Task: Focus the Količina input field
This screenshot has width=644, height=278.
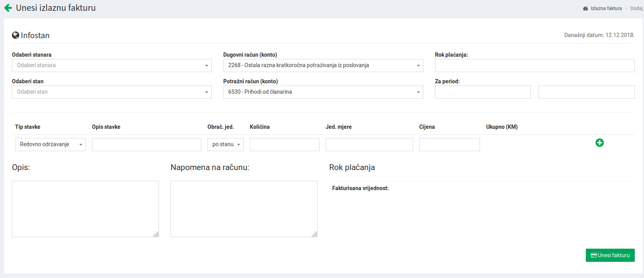Action: click(284, 145)
